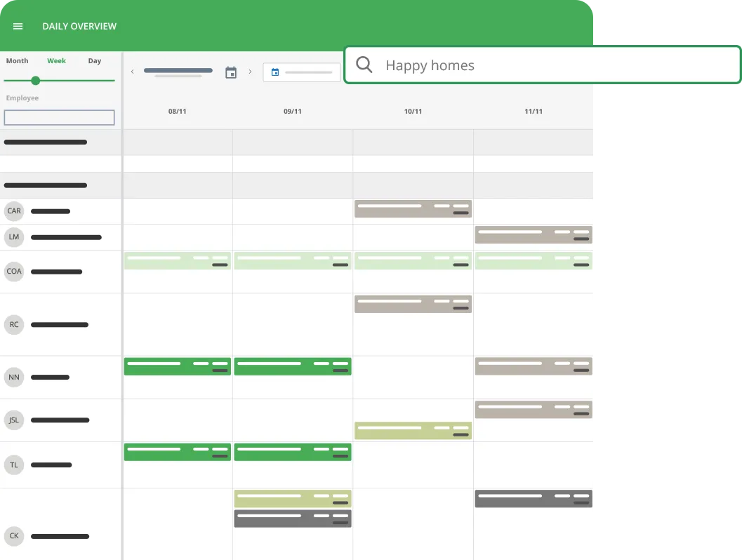This screenshot has height=560, width=742.
Task: Collapse the first group header row
Action: (x=46, y=142)
